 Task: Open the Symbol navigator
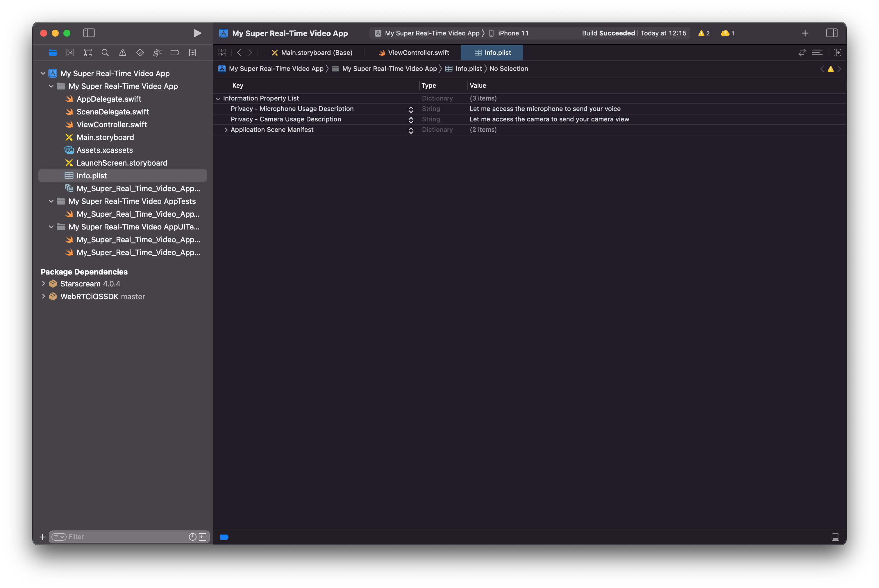click(88, 53)
